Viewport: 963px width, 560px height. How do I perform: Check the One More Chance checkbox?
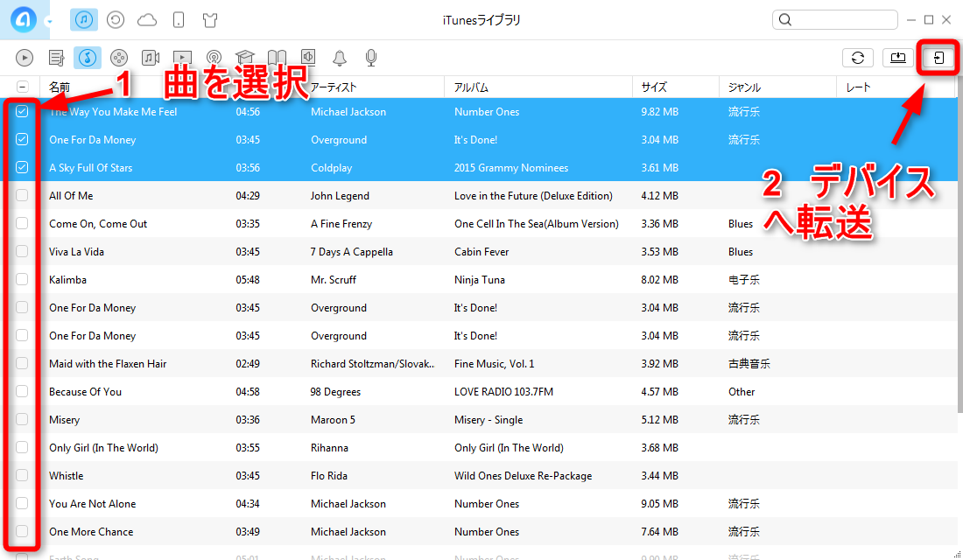pos(22,531)
